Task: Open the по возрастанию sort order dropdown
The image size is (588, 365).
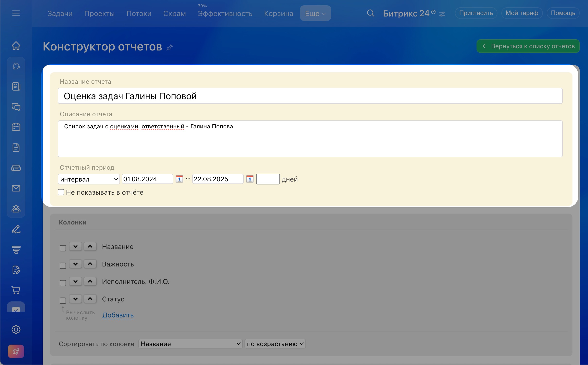Action: click(275, 344)
